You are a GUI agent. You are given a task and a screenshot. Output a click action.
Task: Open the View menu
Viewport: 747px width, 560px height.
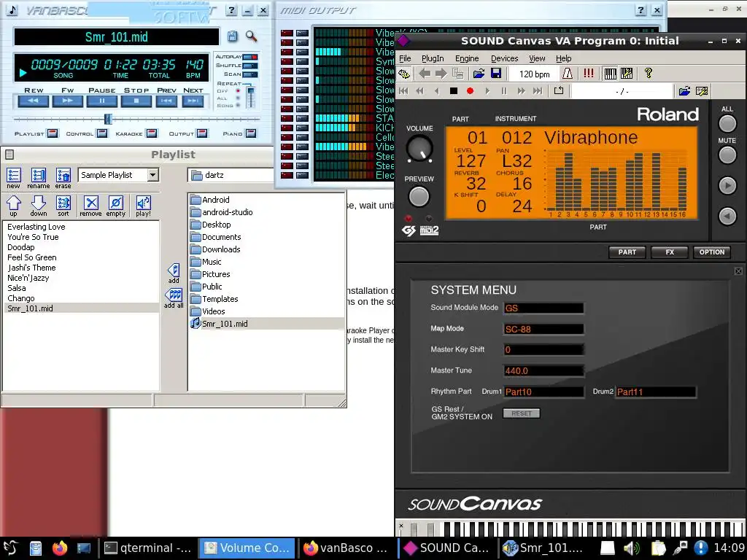[x=537, y=58]
